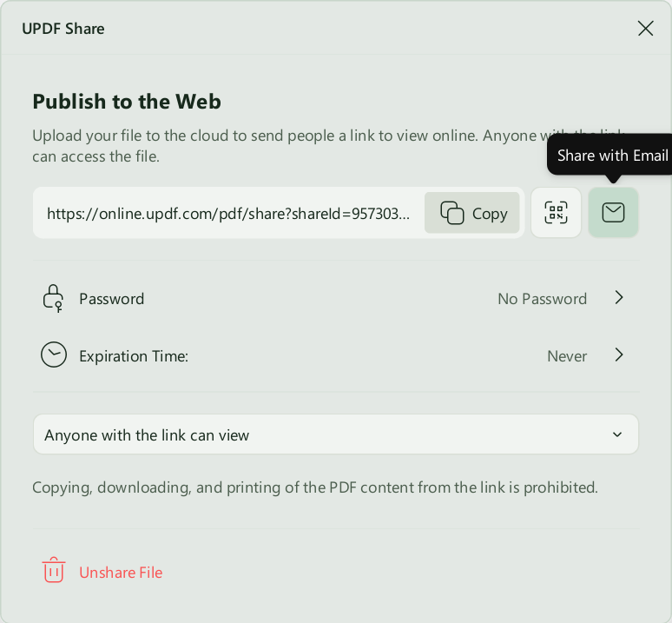Click the 'Never' expiration value
672x623 pixels.
tap(567, 356)
